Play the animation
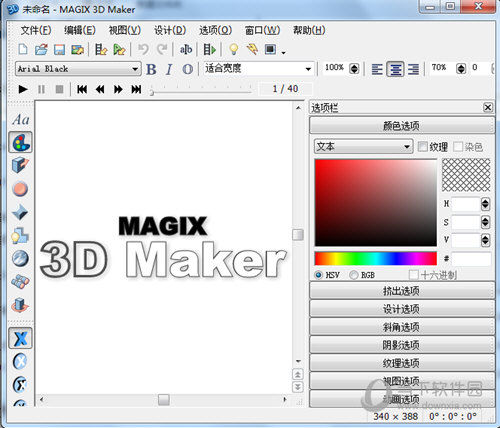Viewport: 500px width, 428px height. click(x=23, y=89)
